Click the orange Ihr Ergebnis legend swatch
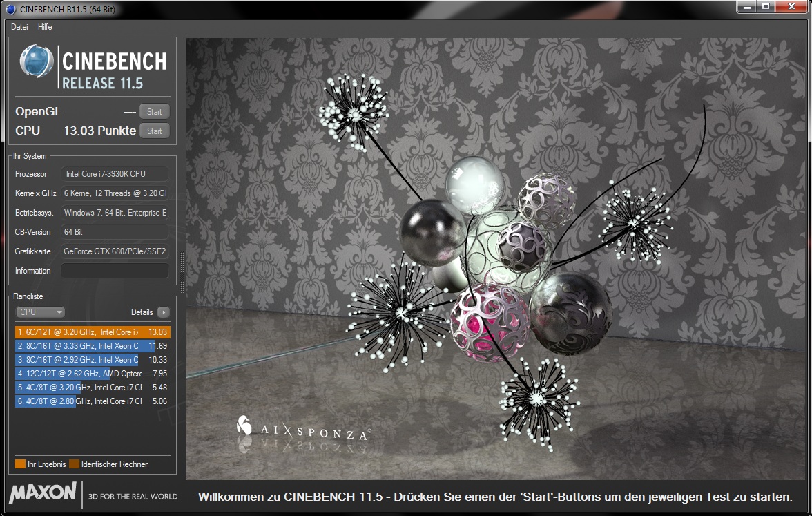Screen dimensions: 812x516 coord(20,464)
